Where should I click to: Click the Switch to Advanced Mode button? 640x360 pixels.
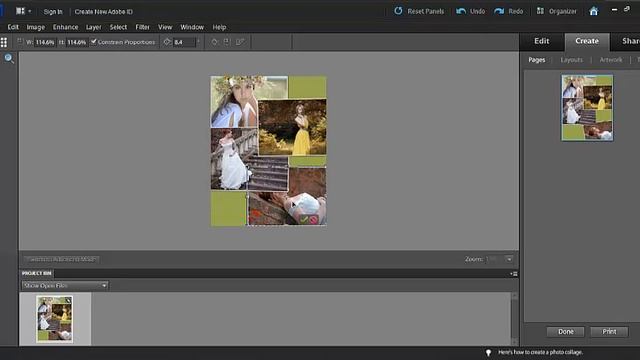click(x=62, y=259)
